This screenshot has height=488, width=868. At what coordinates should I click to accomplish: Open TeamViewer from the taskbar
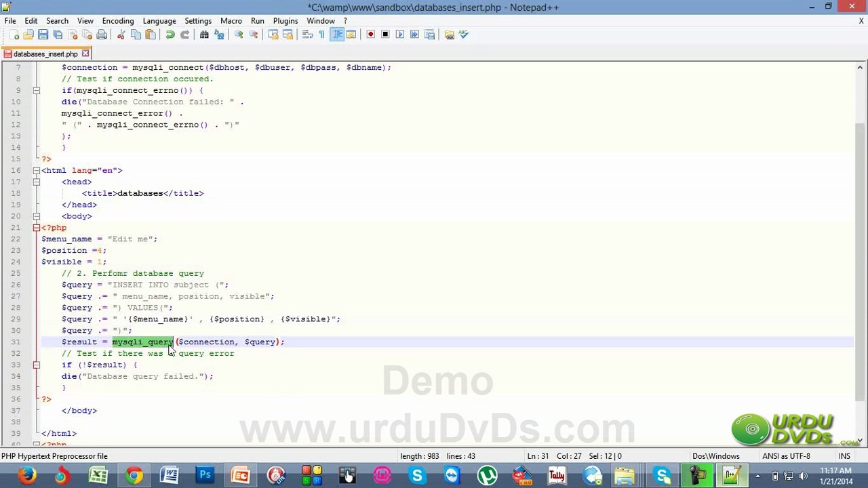coord(452,475)
